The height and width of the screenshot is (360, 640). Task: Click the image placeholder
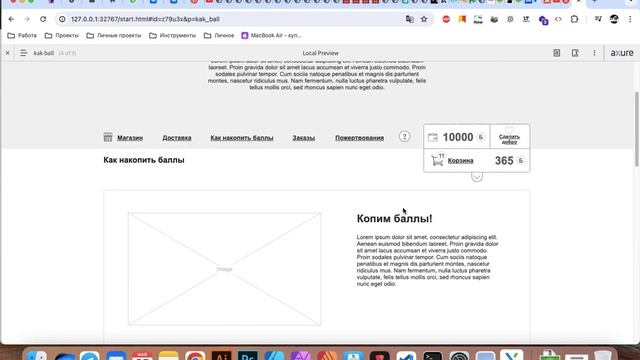[224, 269]
